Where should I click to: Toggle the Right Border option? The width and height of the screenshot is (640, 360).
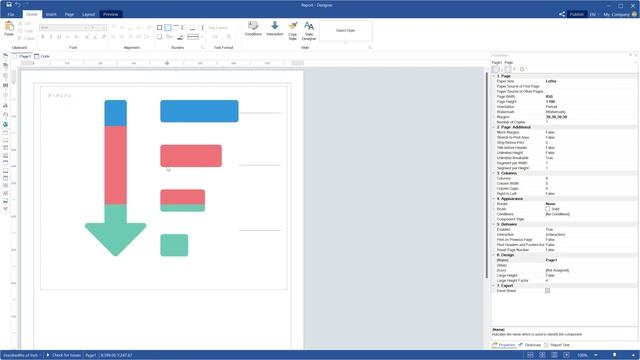click(x=200, y=27)
